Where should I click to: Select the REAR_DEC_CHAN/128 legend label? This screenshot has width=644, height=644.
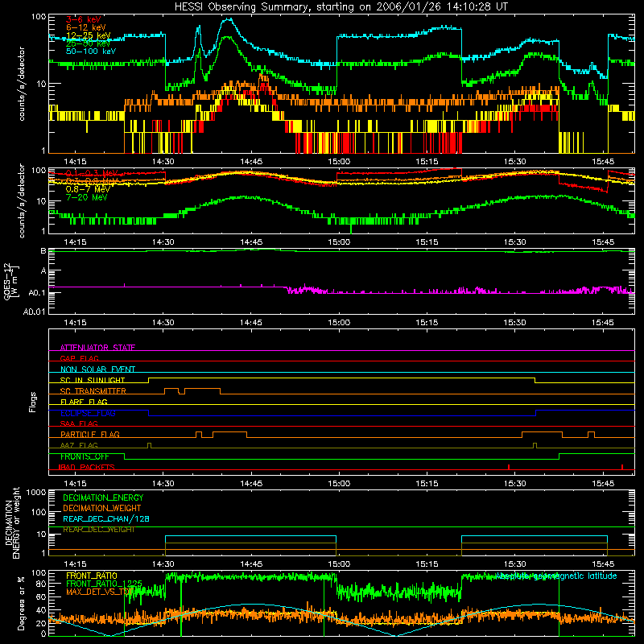click(x=106, y=518)
